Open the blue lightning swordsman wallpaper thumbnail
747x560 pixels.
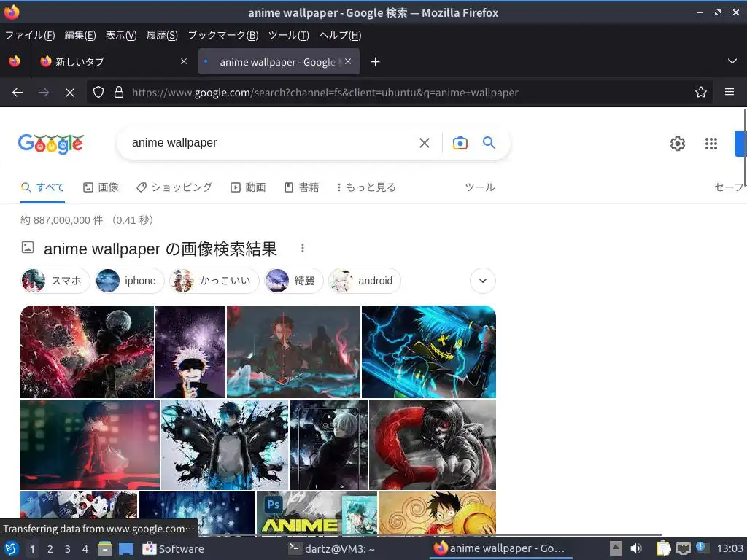(429, 351)
